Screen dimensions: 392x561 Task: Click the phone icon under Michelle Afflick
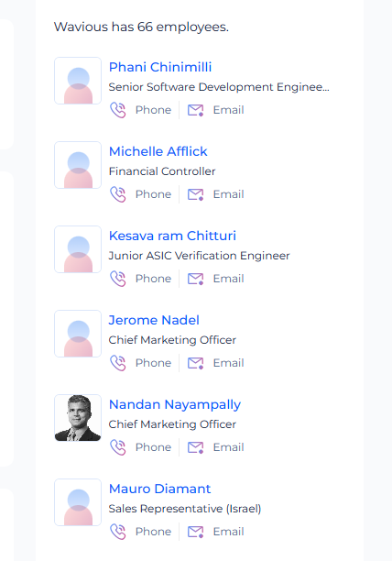[x=118, y=194]
